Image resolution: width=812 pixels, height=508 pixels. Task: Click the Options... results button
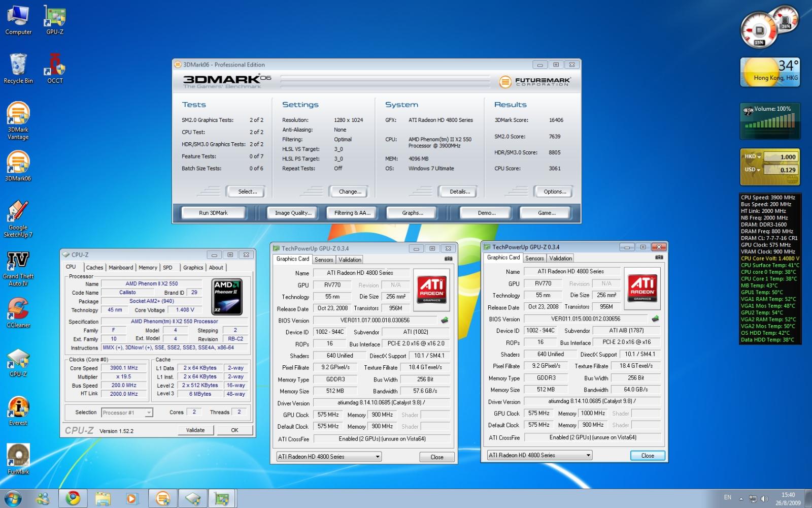coord(555,192)
